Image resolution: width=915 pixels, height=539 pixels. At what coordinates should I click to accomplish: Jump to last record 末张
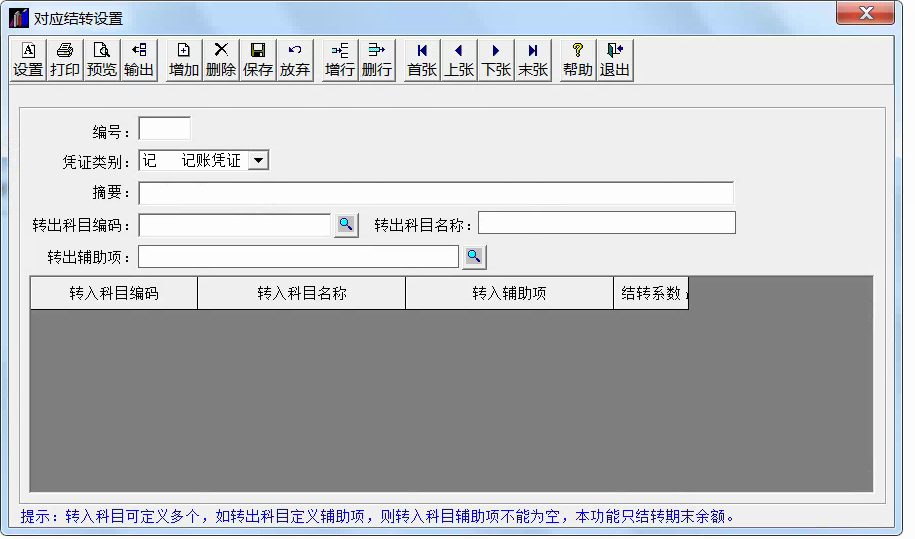tap(533, 60)
